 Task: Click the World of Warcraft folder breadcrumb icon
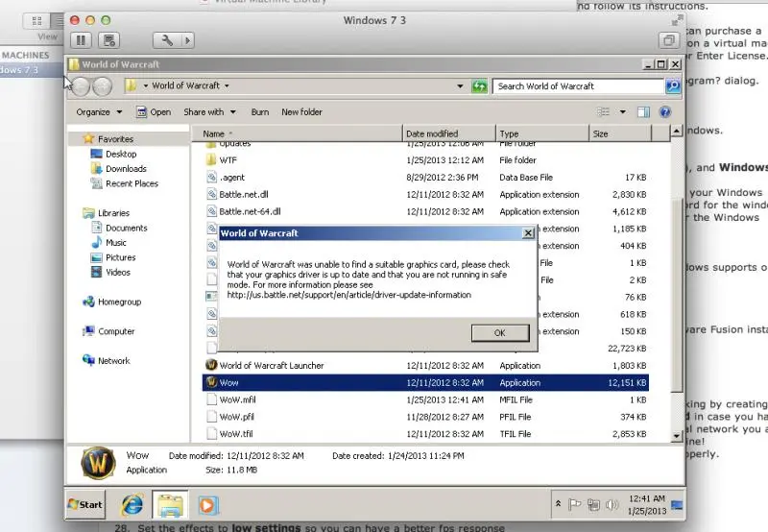pyautogui.click(x=131, y=85)
